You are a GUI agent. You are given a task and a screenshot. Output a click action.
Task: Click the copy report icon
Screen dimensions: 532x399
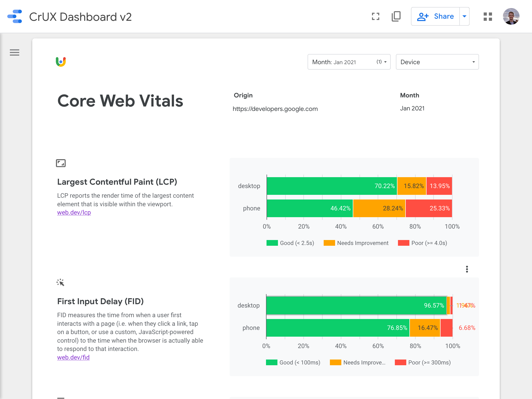pos(396,17)
